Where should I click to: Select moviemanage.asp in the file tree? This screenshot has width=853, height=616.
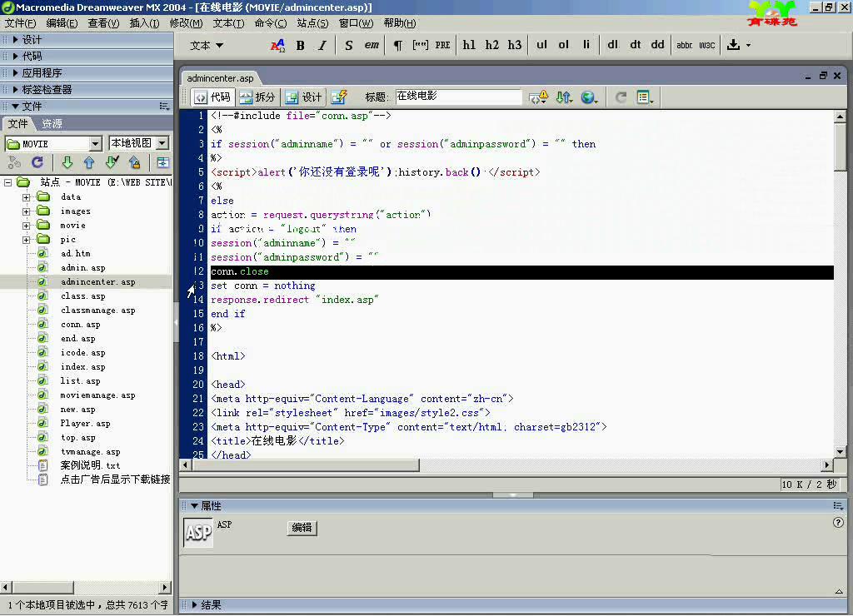98,395
